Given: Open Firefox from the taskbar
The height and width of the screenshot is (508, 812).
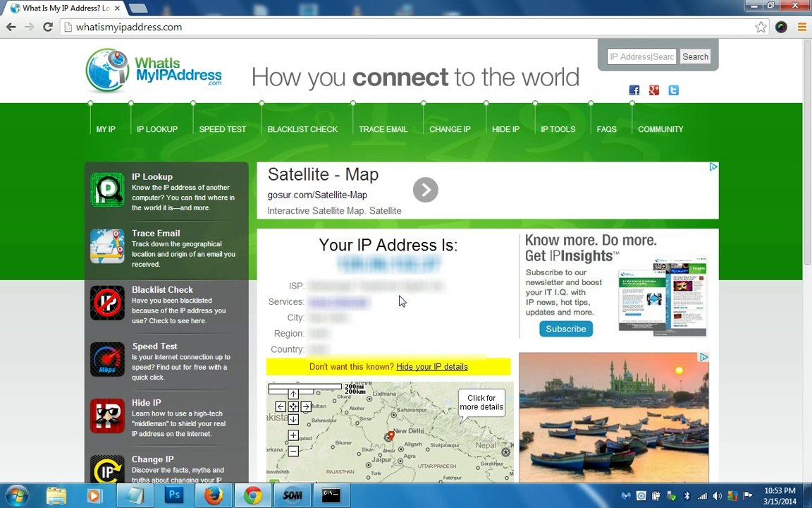Looking at the screenshot, I should (x=214, y=495).
